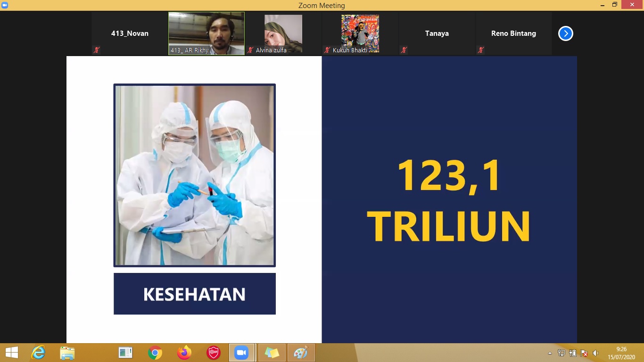644x362 pixels.
Task: Click the Reno Bintang participant tile
Action: coord(513,33)
